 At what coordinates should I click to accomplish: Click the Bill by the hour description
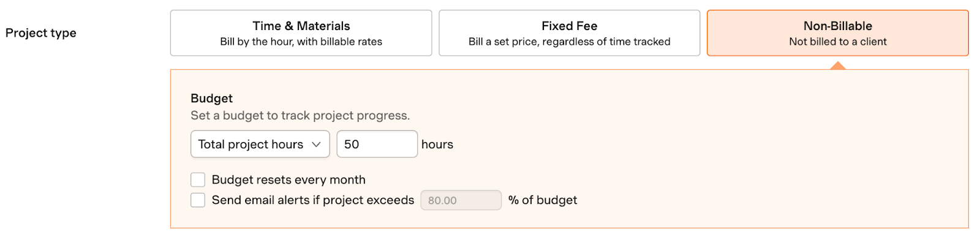tap(301, 42)
